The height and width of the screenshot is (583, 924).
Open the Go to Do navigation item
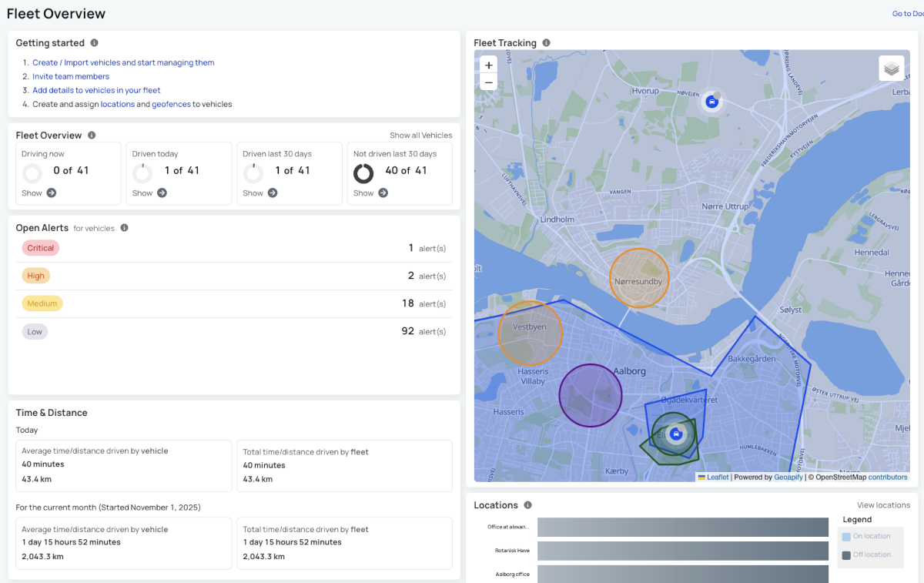coord(907,13)
